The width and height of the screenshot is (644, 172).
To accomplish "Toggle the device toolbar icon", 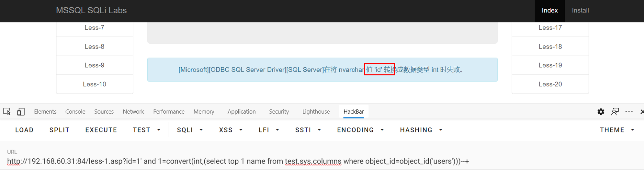I will click(x=21, y=112).
